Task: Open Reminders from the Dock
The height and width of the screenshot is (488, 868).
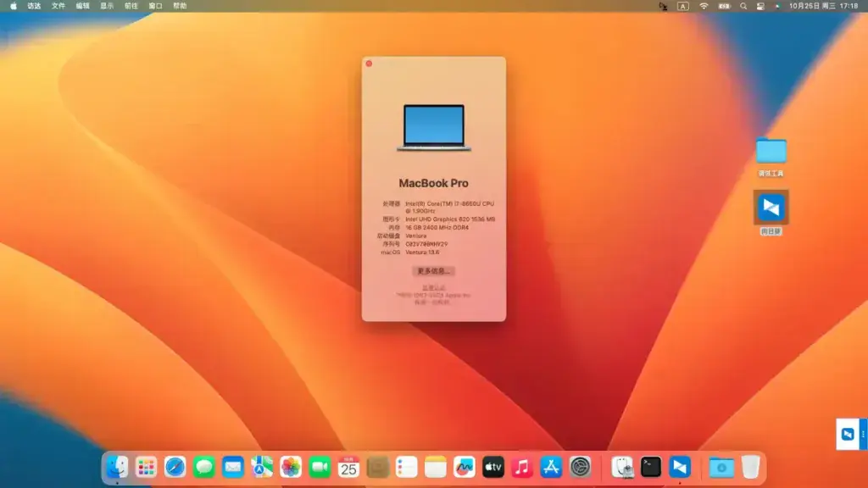Action: point(406,468)
